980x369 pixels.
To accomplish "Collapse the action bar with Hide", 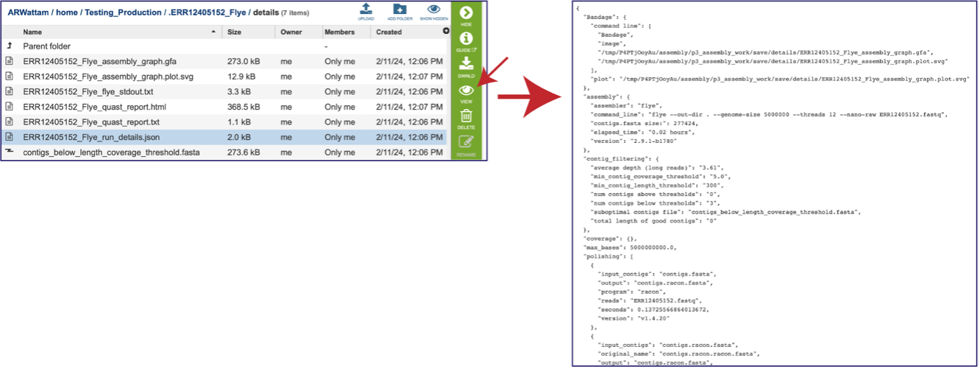I will click(466, 15).
